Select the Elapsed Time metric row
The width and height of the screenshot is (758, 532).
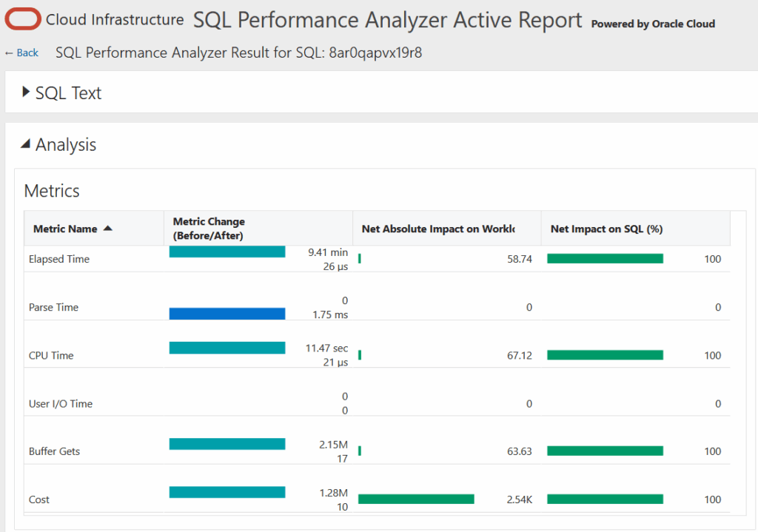(x=59, y=260)
